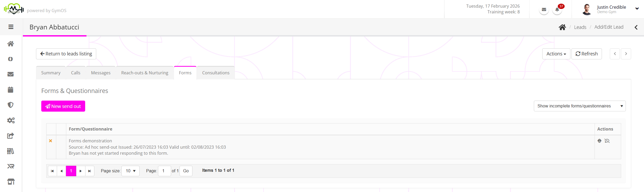The image size is (644, 192).
Task: Click the share arrow icon in the sidebar
Action: point(11,136)
